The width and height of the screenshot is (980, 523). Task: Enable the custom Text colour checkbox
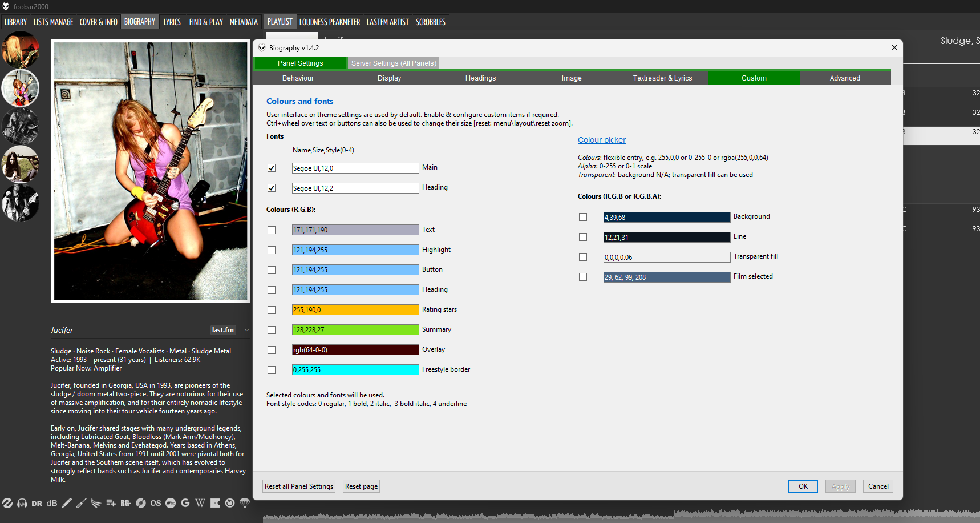[272, 230]
